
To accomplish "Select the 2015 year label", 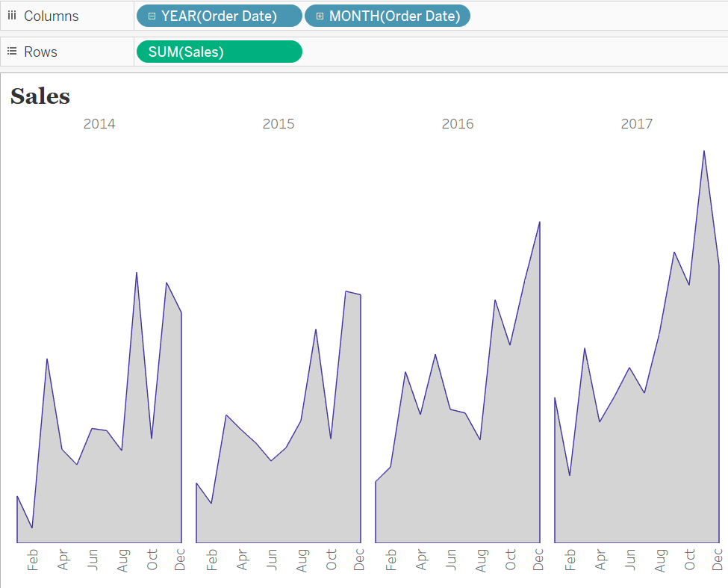I will coord(278,124).
